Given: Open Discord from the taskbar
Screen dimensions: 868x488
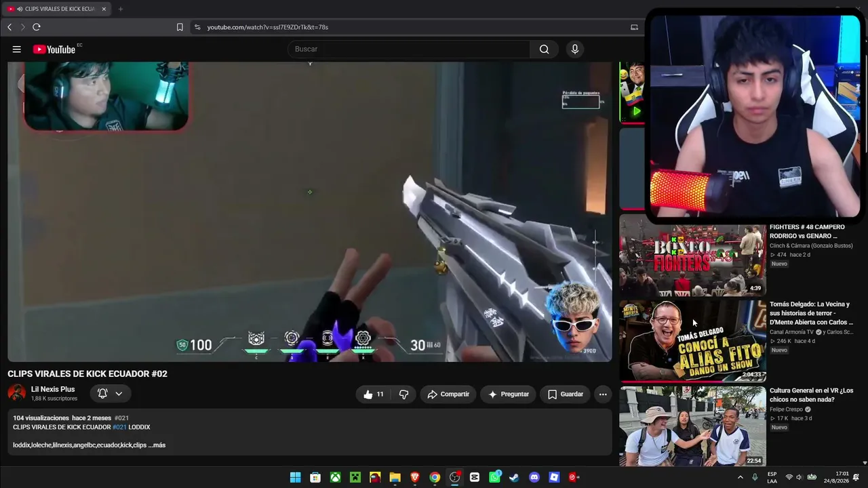Looking at the screenshot, I should pyautogui.click(x=534, y=477).
